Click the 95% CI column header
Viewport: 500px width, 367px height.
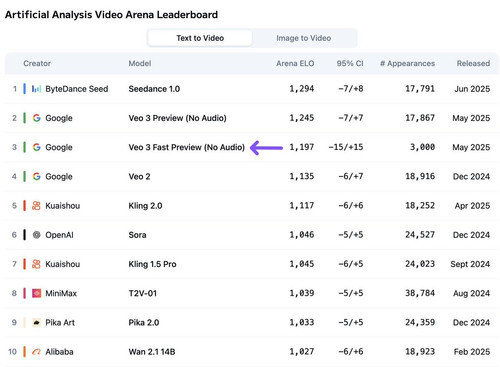[x=350, y=63]
